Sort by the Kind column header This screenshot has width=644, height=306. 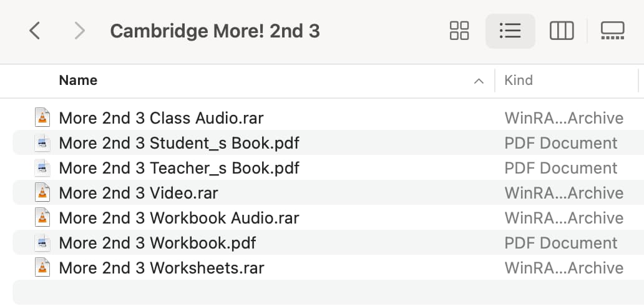[x=519, y=80]
